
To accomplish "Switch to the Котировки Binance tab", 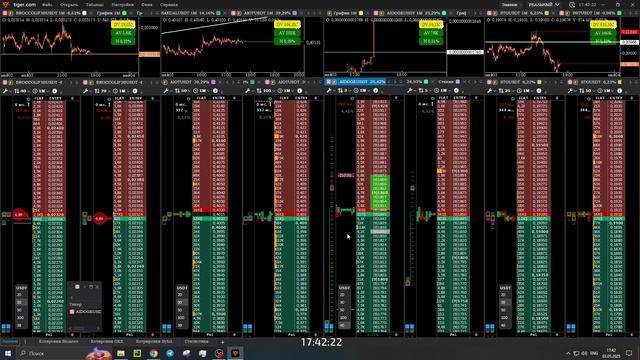I will tap(58, 341).
